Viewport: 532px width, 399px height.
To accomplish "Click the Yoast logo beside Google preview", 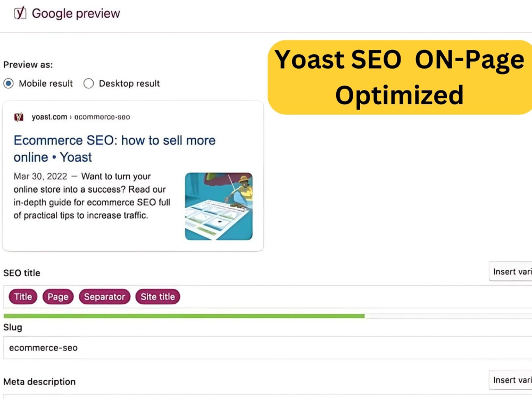I will pyautogui.click(x=20, y=13).
